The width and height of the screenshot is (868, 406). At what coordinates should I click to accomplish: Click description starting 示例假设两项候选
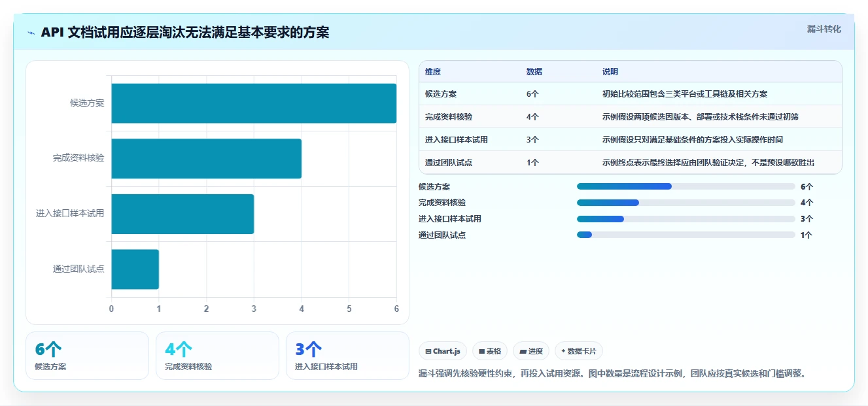click(701, 117)
